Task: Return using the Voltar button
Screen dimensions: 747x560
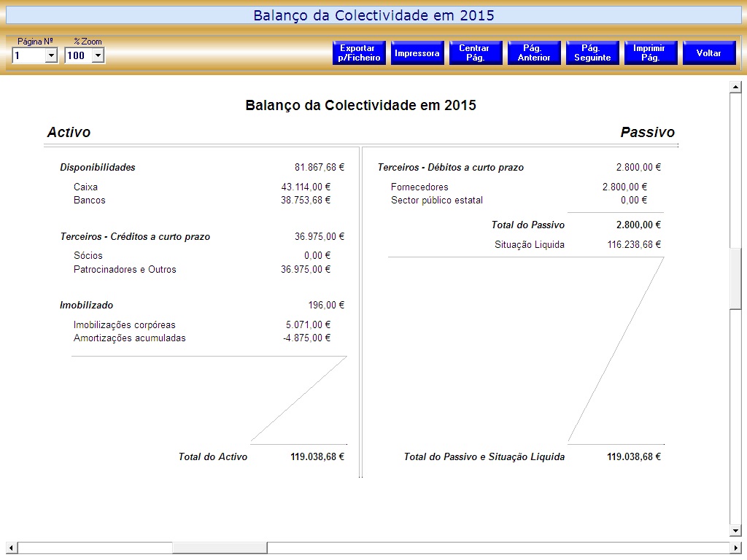Action: (x=709, y=53)
